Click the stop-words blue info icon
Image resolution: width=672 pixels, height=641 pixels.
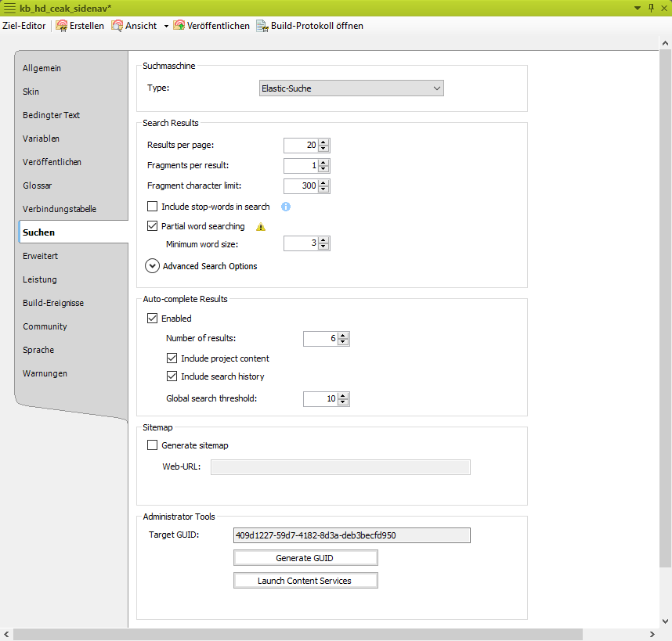pos(286,207)
